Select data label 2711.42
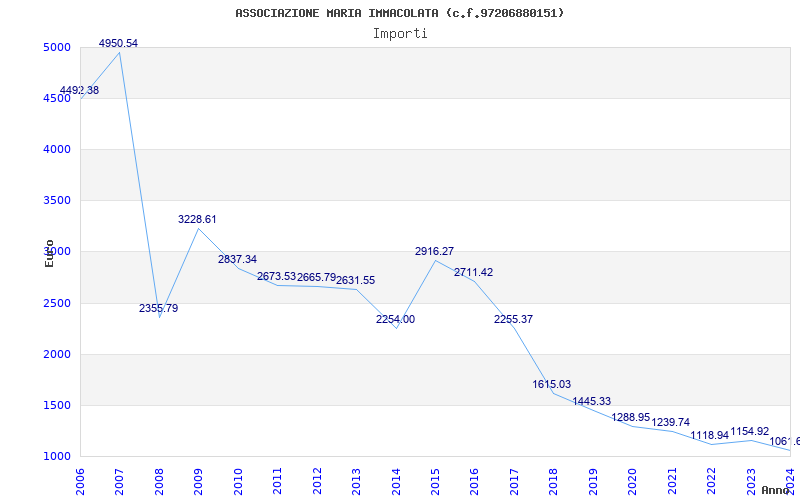The width and height of the screenshot is (800, 500). coord(473,272)
